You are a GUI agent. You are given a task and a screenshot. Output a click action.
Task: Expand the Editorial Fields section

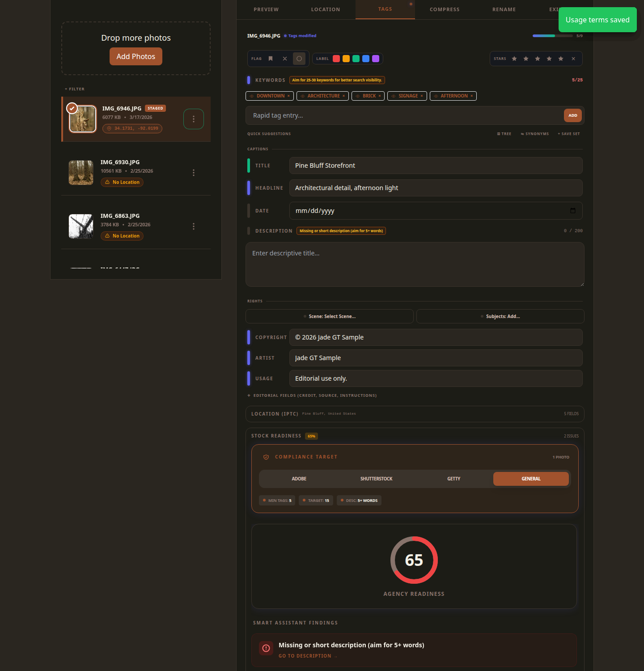tap(312, 395)
